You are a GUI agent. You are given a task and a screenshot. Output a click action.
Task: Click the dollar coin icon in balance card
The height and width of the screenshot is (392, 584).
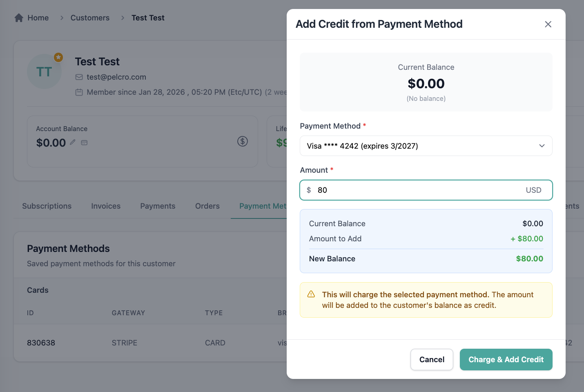[x=243, y=141]
